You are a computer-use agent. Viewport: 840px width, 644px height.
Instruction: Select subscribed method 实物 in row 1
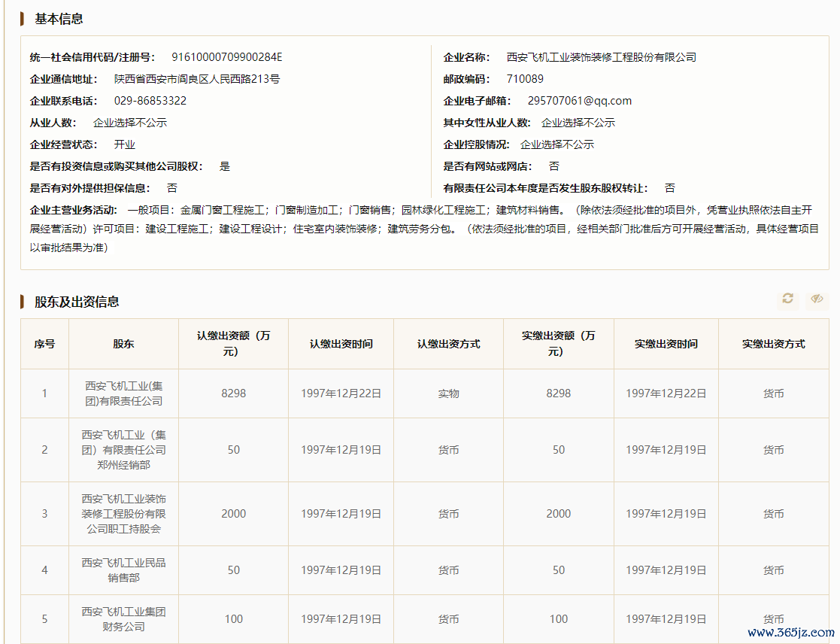(x=448, y=393)
